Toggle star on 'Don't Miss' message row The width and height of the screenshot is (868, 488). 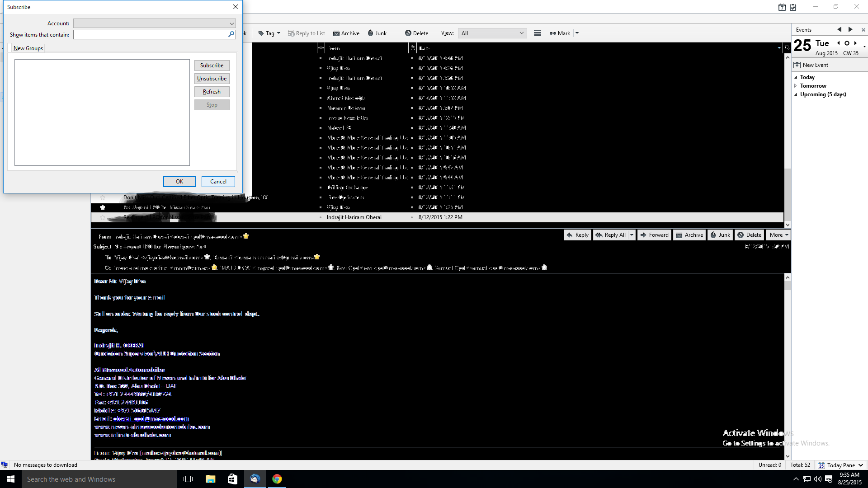coord(103,197)
